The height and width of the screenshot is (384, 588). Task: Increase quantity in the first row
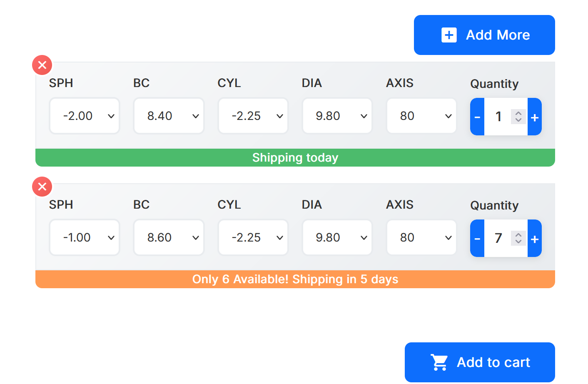pyautogui.click(x=535, y=117)
